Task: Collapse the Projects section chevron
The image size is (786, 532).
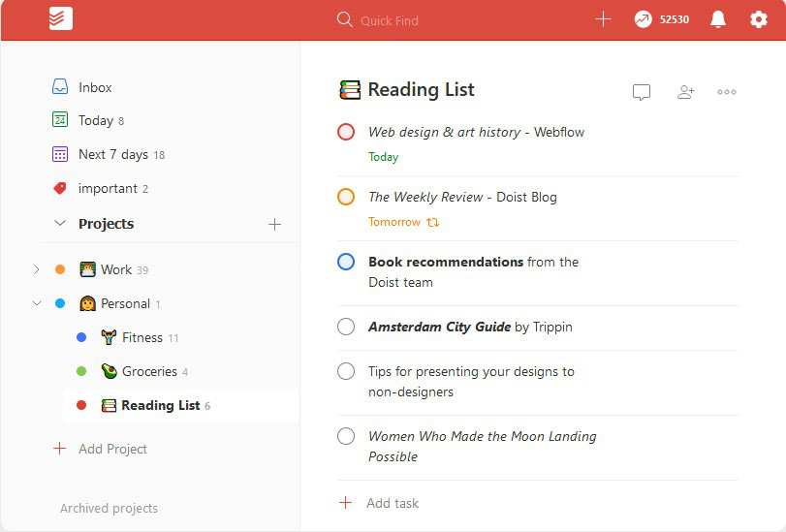Action: 60,223
